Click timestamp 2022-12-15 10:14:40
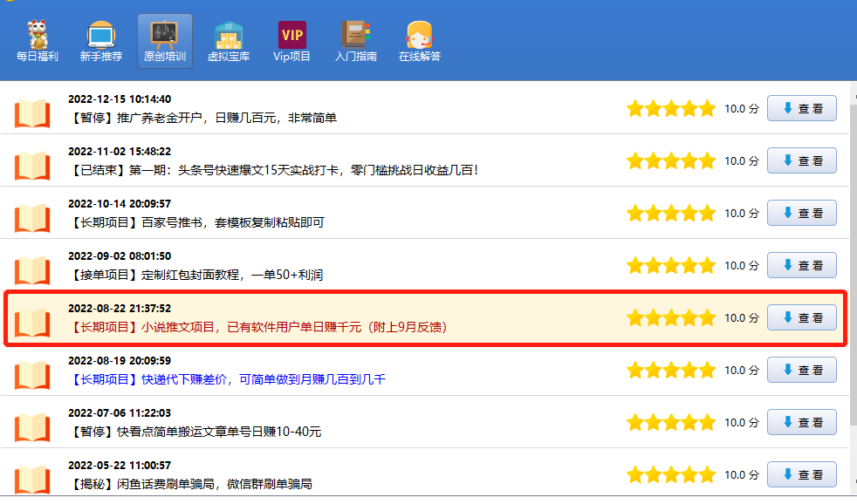The image size is (857, 504). coord(120,99)
